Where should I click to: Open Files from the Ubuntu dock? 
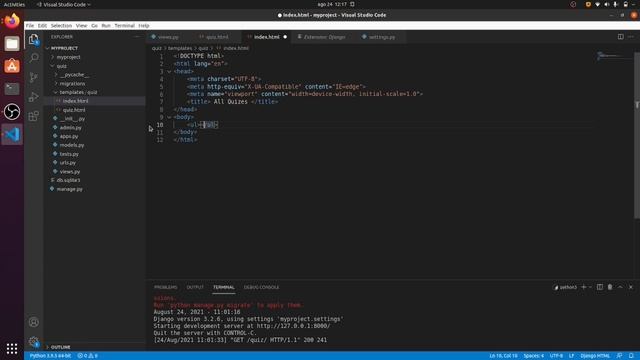pyautogui.click(x=12, y=43)
